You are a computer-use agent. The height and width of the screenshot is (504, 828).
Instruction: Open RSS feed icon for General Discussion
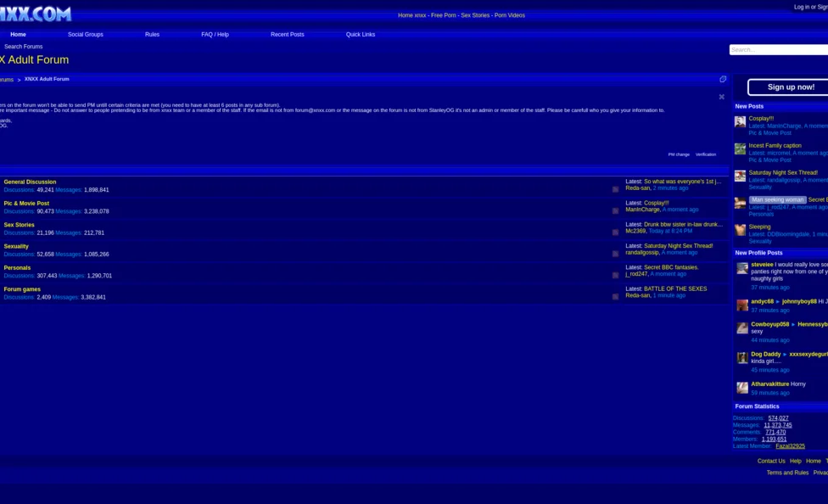click(615, 189)
